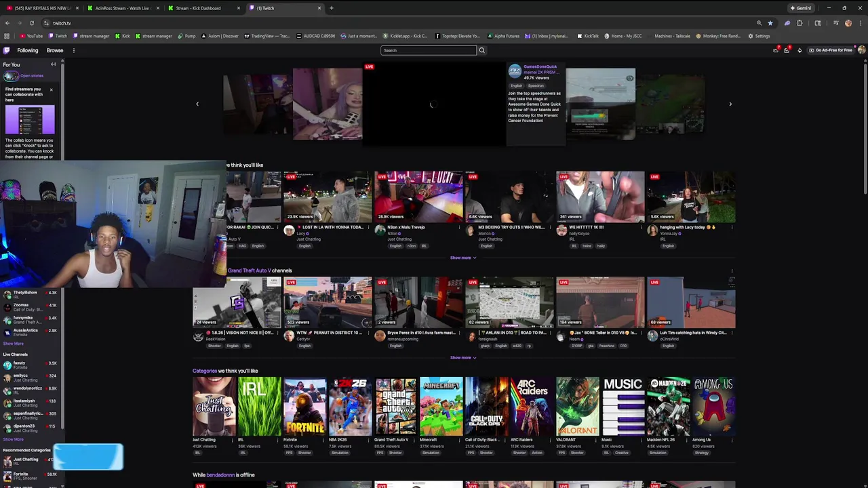Viewport: 868px width, 488px height.
Task: Click Show More under followed channels
Action: (13, 344)
